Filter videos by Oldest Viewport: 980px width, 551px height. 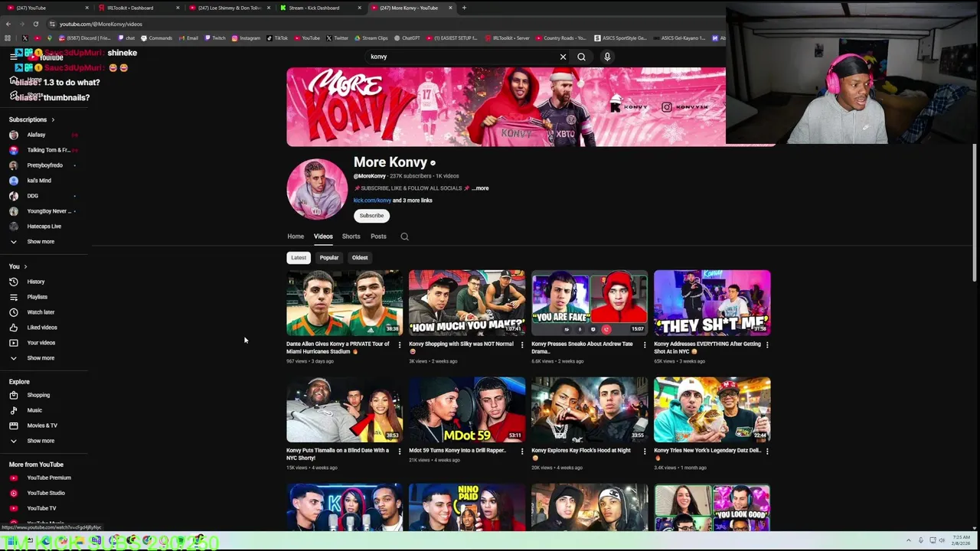(360, 258)
